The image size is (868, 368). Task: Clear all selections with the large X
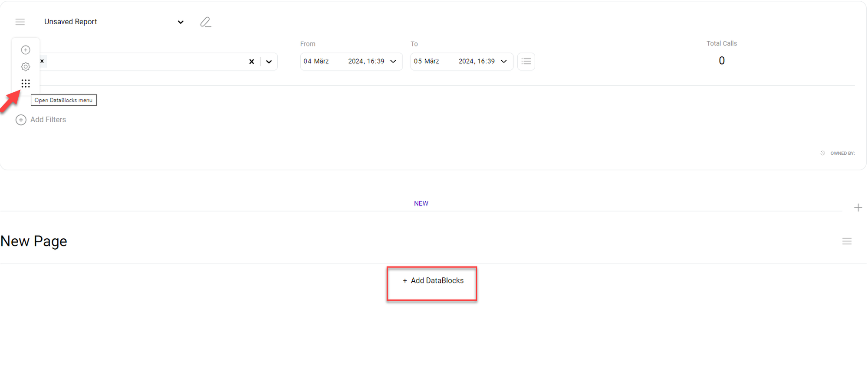coord(251,62)
